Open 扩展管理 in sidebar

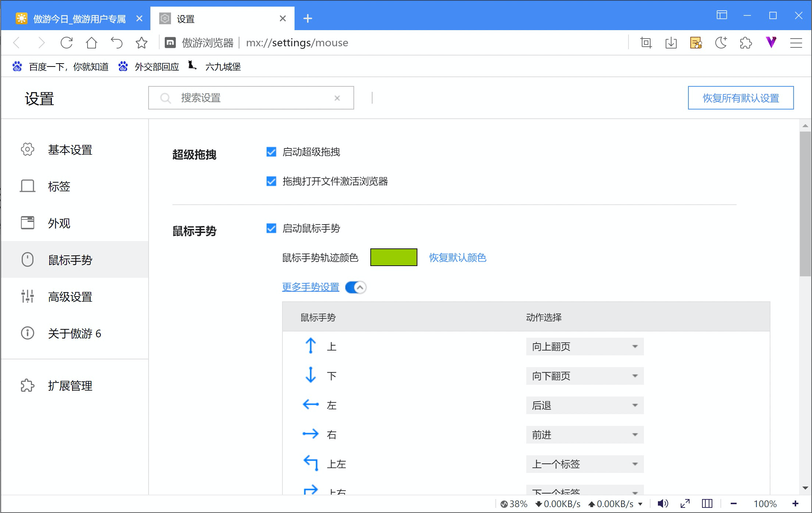click(75, 385)
